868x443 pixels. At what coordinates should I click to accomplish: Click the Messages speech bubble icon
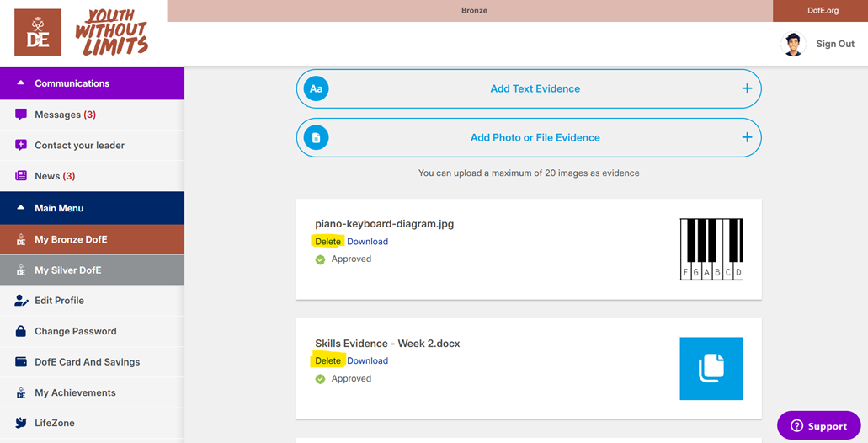click(x=21, y=115)
